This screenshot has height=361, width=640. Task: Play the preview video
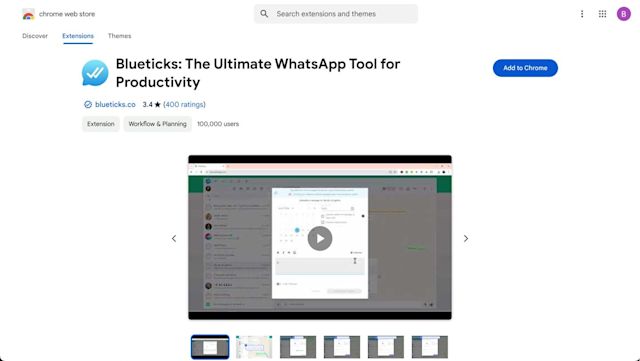[320, 238]
